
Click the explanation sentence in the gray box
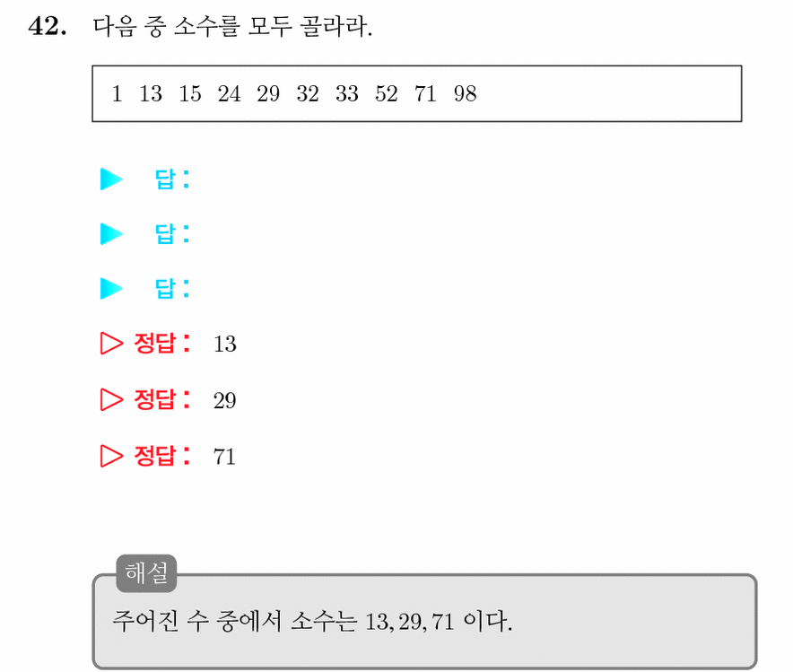point(312,621)
